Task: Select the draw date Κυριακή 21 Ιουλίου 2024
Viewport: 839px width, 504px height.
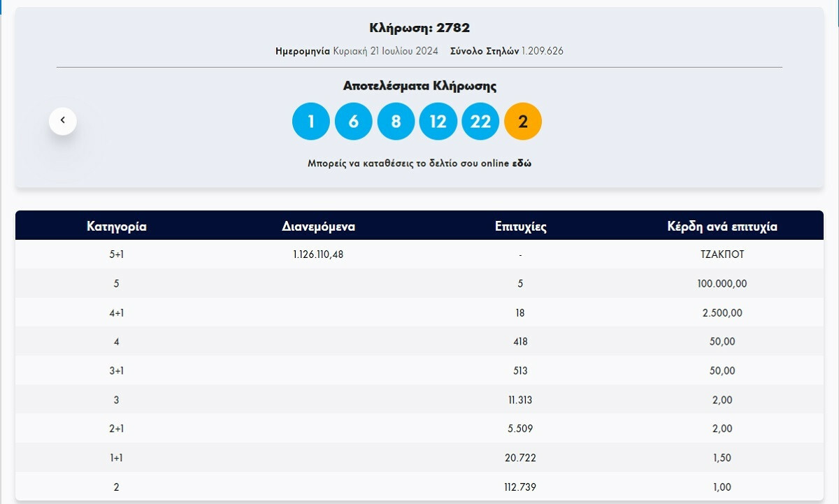Action: (385, 50)
